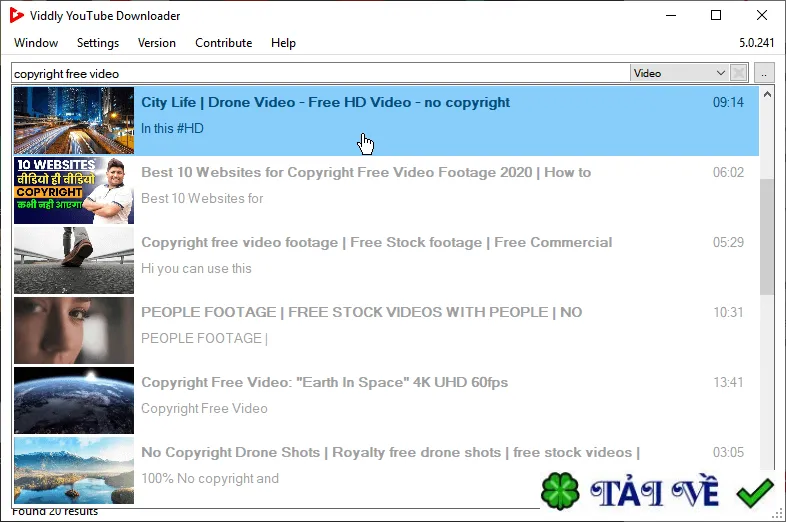Click description 'Best 10 Websites for'
This screenshot has height=522, width=786.
pyautogui.click(x=202, y=199)
